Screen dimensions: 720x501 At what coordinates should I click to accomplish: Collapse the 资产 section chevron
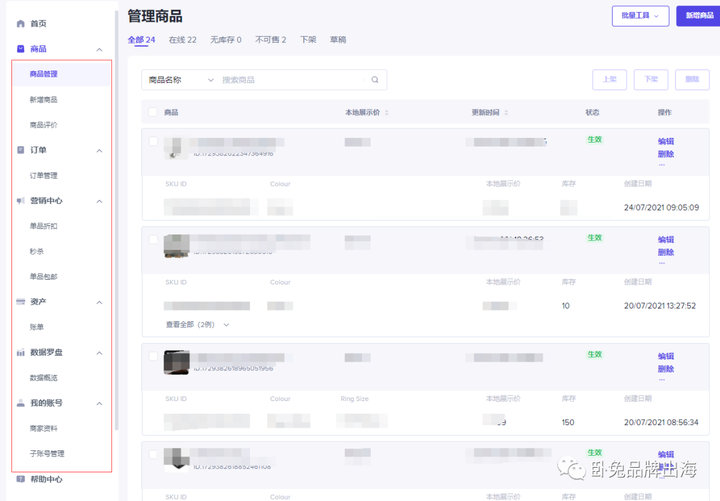(99, 302)
